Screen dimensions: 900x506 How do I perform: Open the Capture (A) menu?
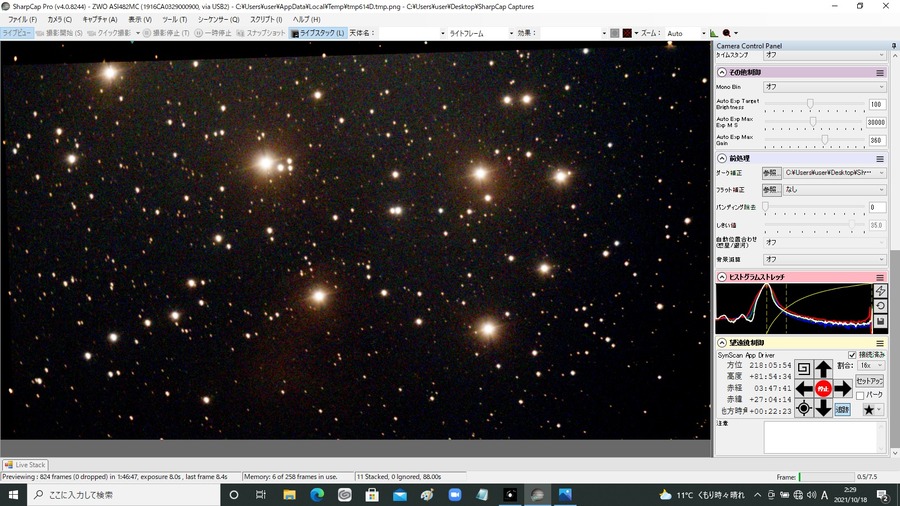(100, 20)
